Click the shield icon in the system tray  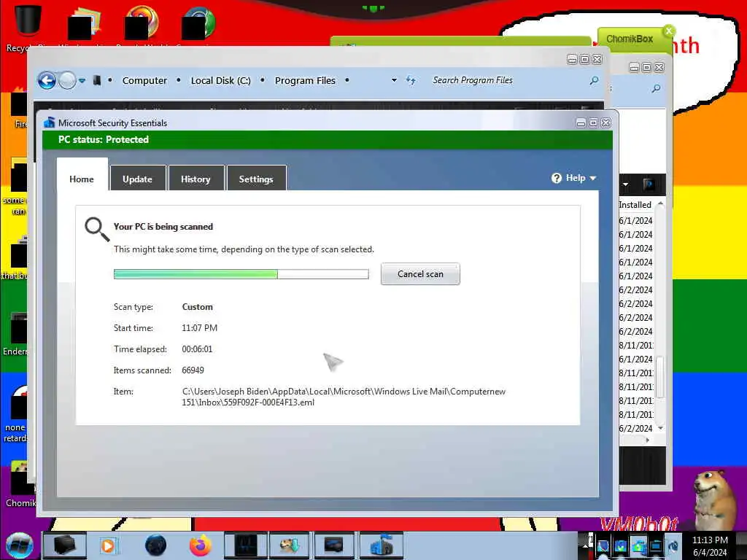pos(603,545)
